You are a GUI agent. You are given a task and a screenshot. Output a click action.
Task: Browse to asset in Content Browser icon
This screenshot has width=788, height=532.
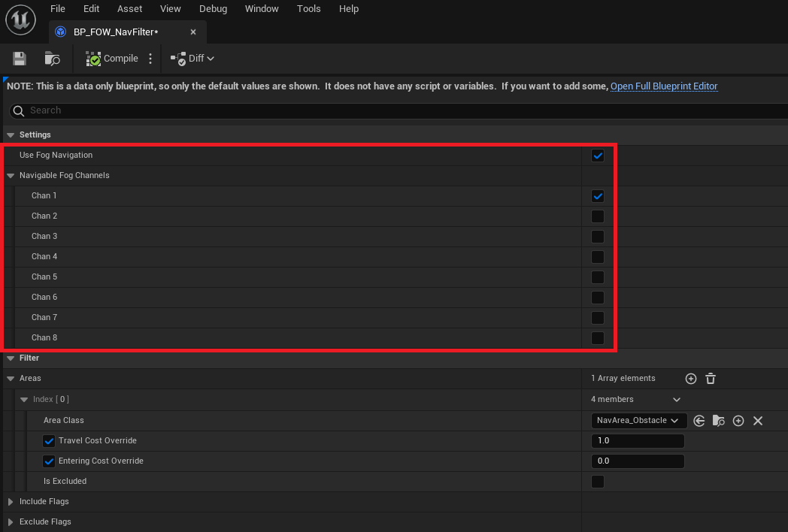tap(53, 59)
